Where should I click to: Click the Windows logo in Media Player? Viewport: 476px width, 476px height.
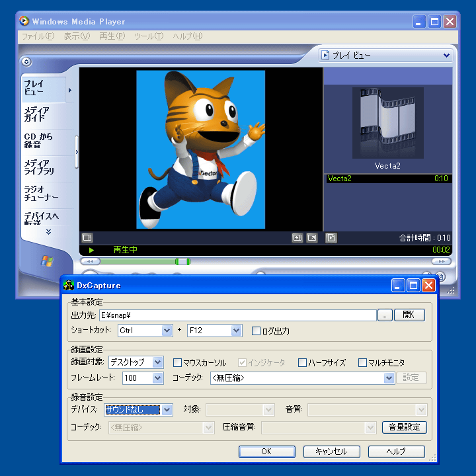[x=48, y=260]
